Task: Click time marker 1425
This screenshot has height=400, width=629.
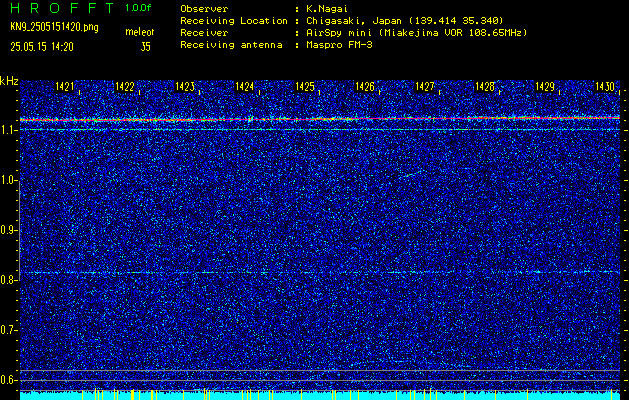Action: pos(305,87)
